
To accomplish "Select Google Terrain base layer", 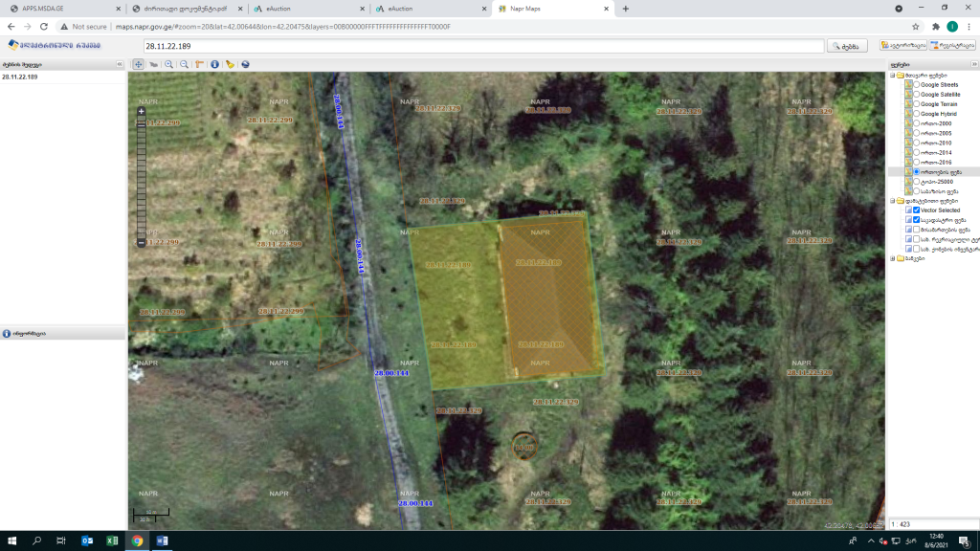I will (x=917, y=103).
